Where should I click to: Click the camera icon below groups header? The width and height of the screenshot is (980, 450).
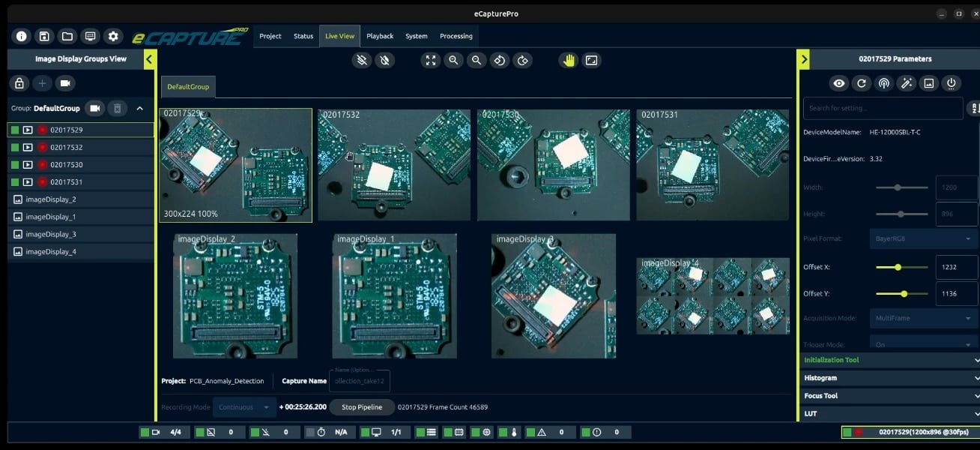(x=65, y=83)
